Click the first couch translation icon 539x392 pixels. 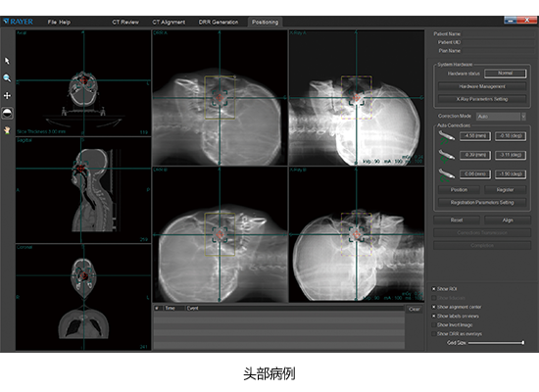(447, 136)
